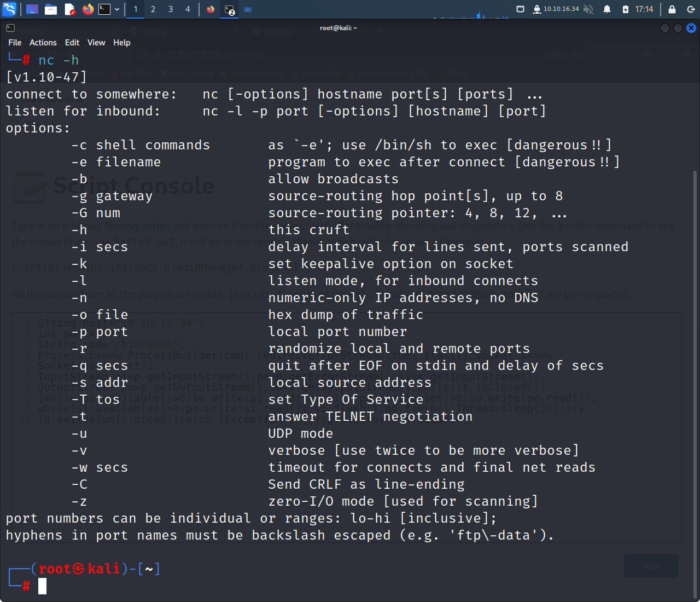Click 'UDP mode' description text
700x602 pixels.
pyautogui.click(x=301, y=433)
